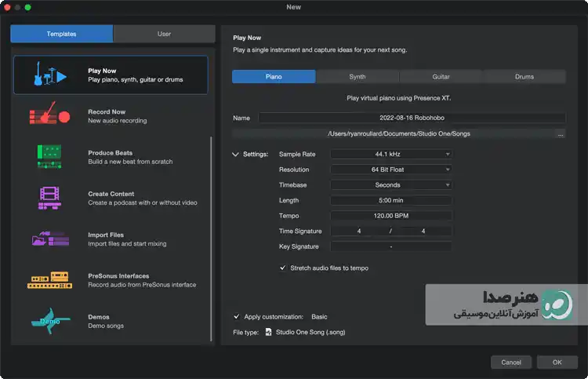Image resolution: width=588 pixels, height=379 pixels.
Task: Collapse the Settings section chevron
Action: point(235,155)
